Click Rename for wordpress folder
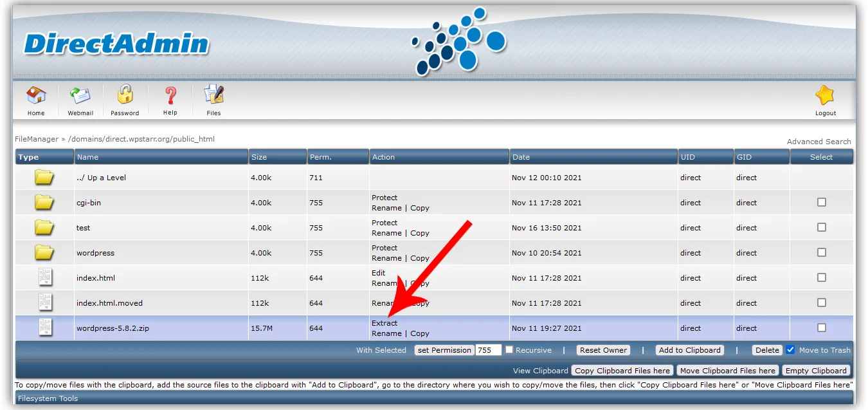The image size is (868, 410). [386, 257]
